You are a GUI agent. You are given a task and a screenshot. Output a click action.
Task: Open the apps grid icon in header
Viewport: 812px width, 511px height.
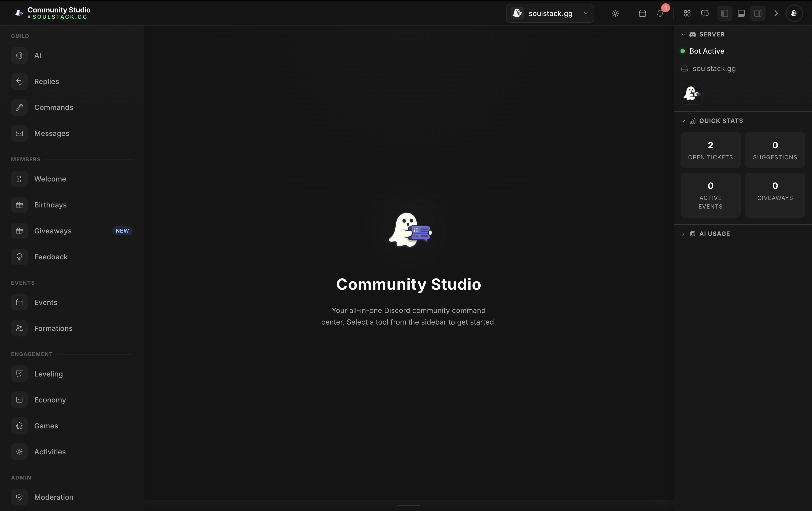pos(687,14)
